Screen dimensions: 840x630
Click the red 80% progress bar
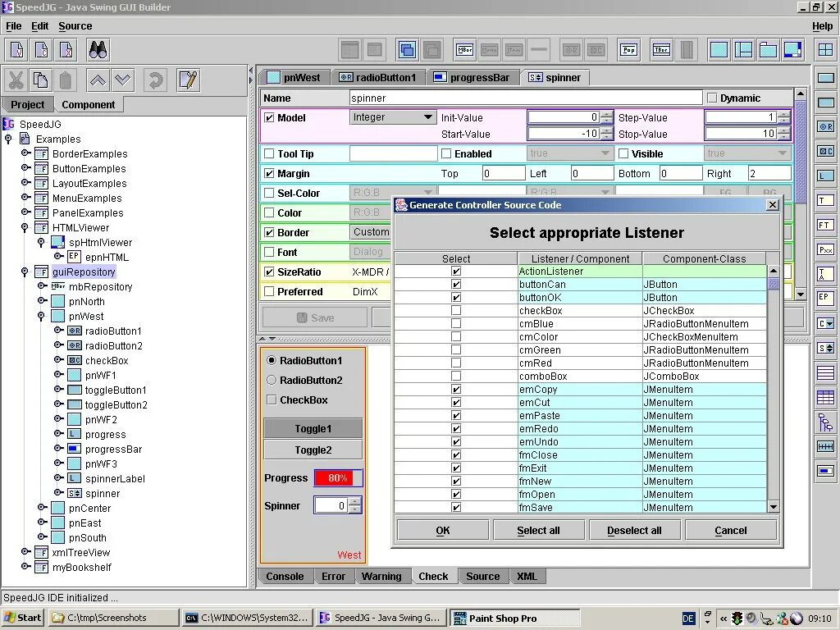[x=338, y=478]
